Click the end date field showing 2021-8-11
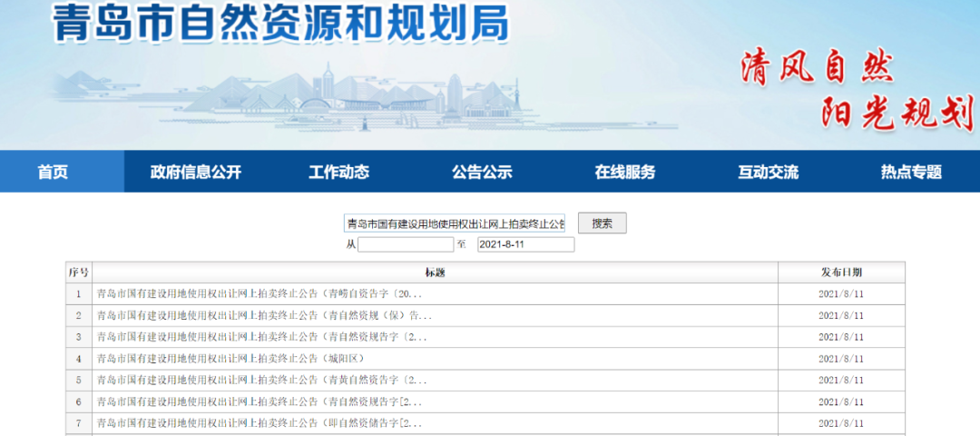Viewport: 980px width, 436px height. pos(525,244)
